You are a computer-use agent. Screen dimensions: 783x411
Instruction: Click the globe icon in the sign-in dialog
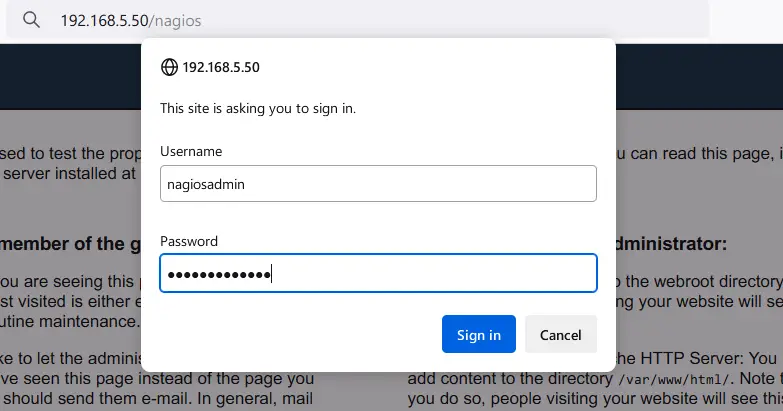169,67
